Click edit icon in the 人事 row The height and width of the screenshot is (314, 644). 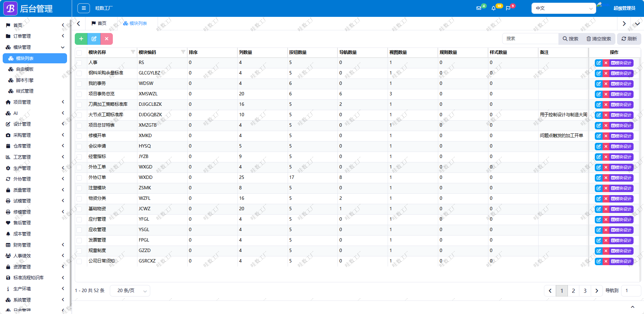click(x=599, y=63)
